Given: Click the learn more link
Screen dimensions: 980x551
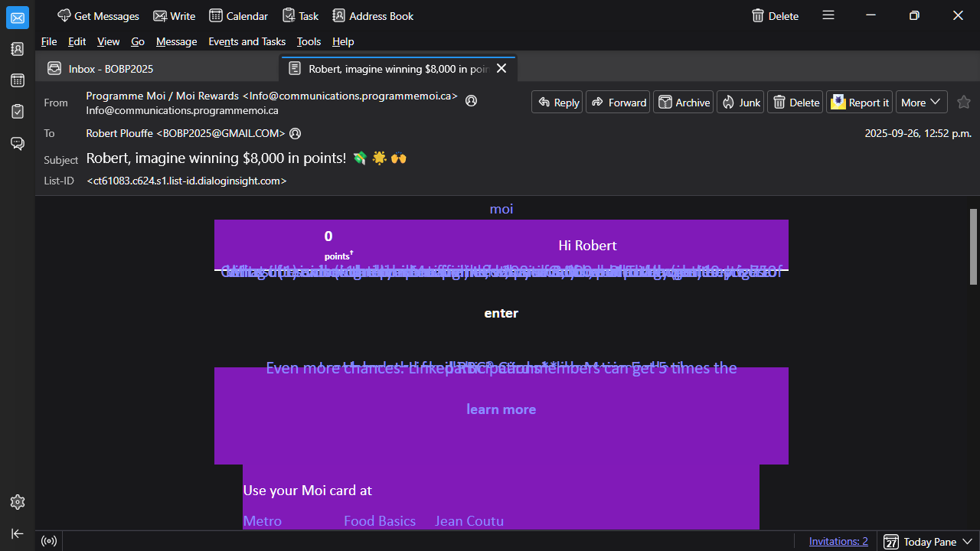Looking at the screenshot, I should [x=501, y=409].
